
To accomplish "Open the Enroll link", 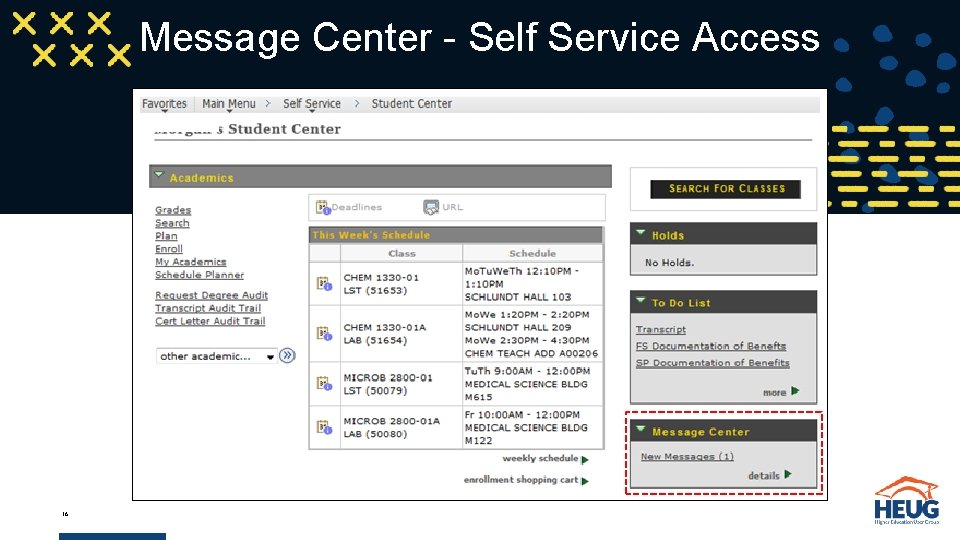I will pos(168,249).
